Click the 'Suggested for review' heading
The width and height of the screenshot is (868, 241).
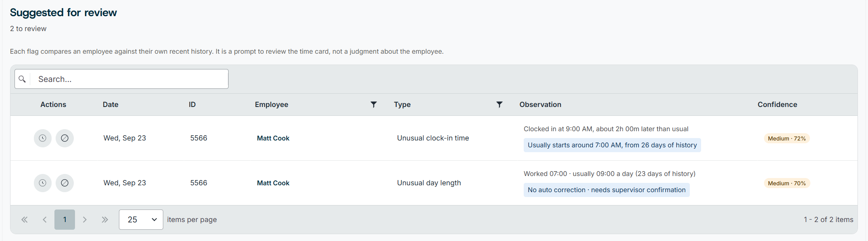pos(63,13)
